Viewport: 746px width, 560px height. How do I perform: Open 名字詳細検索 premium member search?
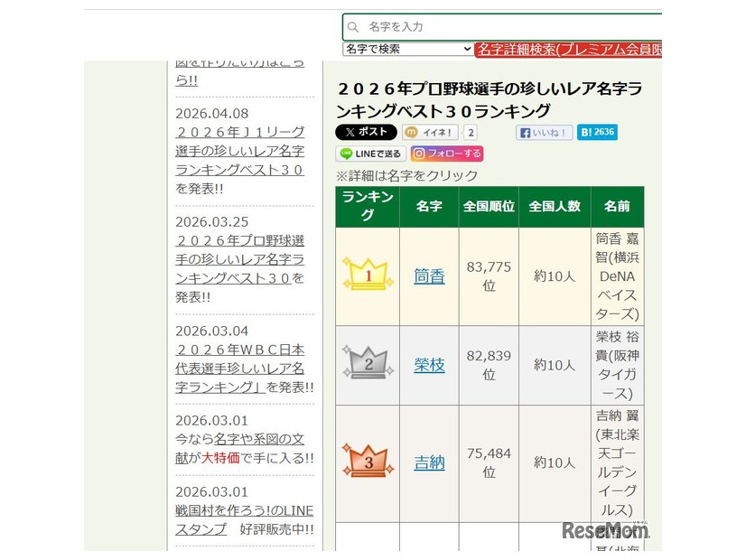567,49
